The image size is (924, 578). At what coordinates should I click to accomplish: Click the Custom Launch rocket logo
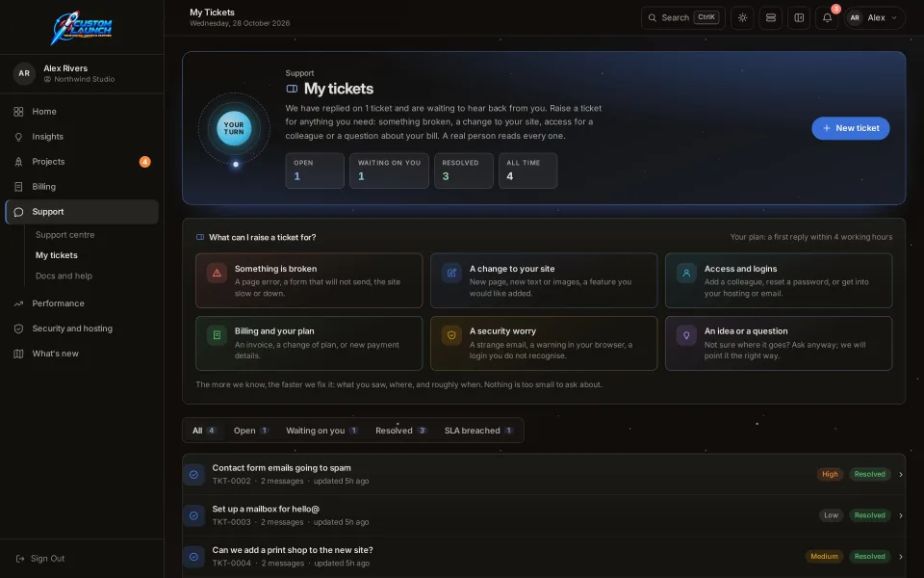click(x=81, y=27)
